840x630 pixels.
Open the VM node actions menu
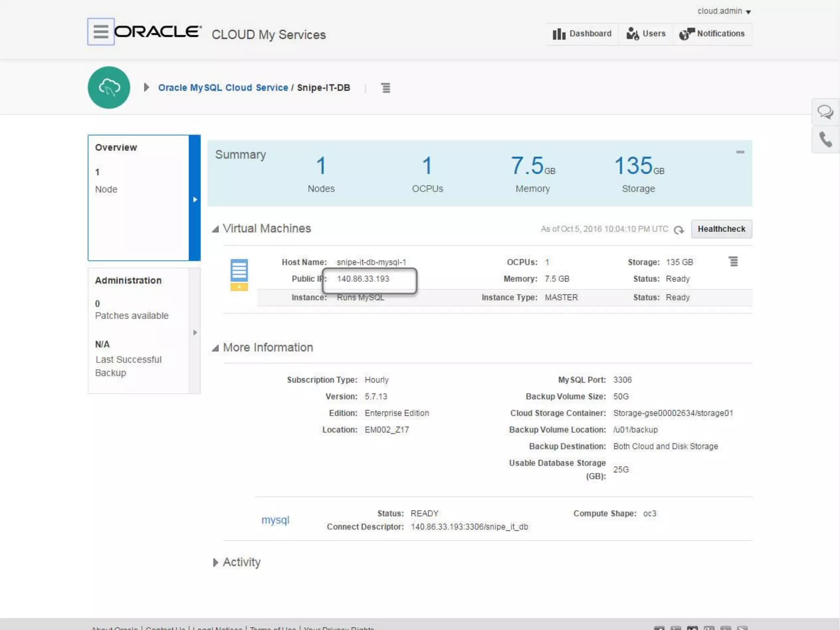pyautogui.click(x=733, y=262)
